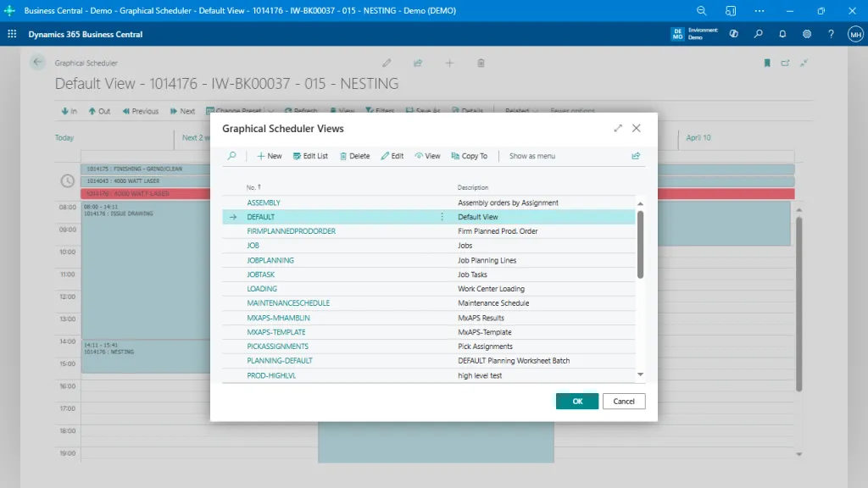Edit the page with the pencil icon

(387, 63)
